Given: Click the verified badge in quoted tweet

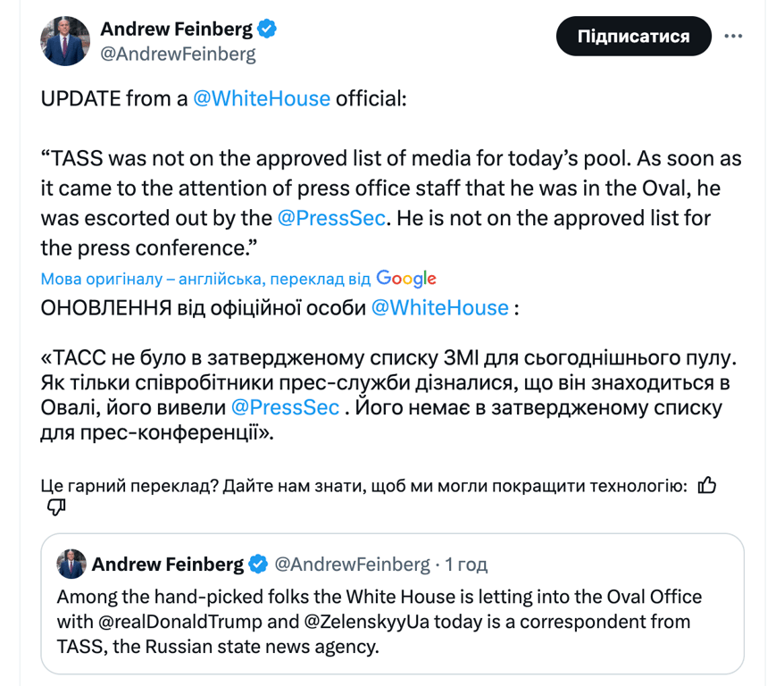Looking at the screenshot, I should [258, 565].
